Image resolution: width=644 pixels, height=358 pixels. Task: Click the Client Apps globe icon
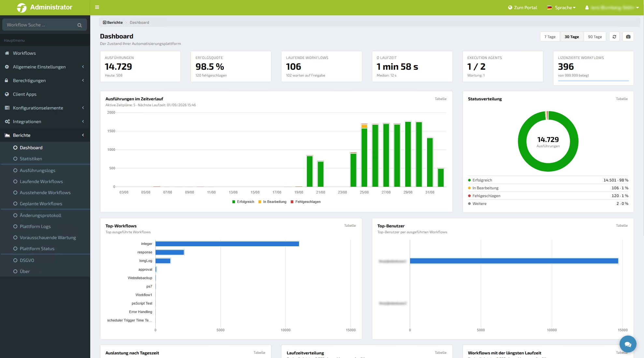7,94
